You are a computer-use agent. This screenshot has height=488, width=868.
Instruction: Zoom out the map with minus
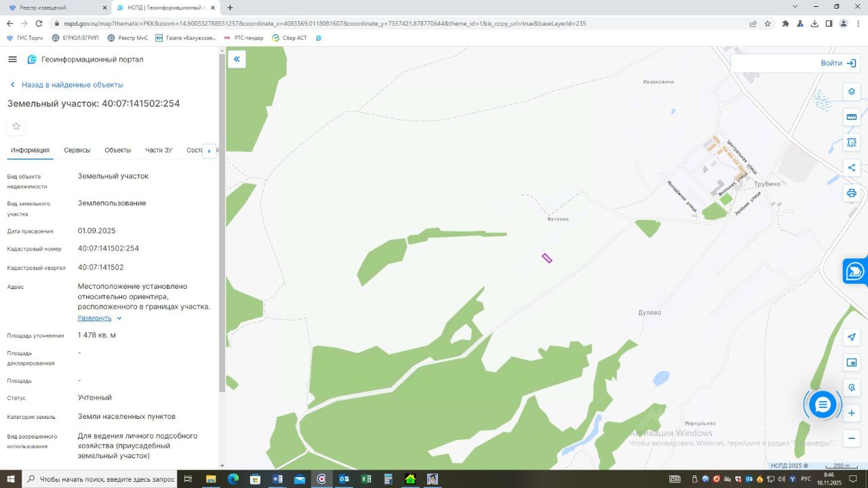(x=852, y=439)
